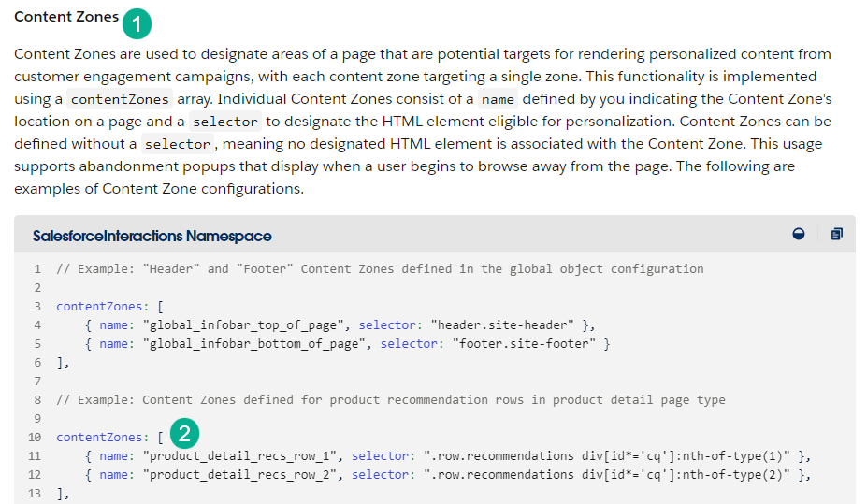Click the green callout badge 1
Image resolution: width=867 pixels, height=504 pixels.
click(x=137, y=23)
